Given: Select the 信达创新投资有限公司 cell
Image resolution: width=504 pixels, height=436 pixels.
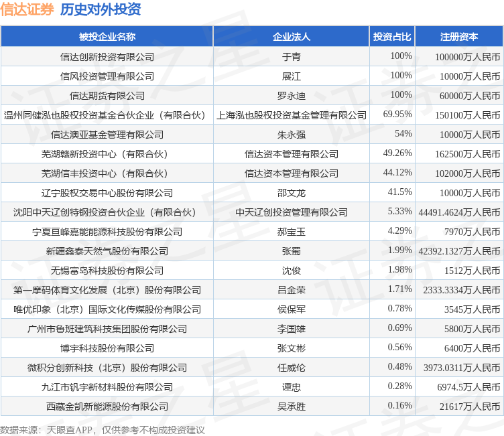Looking at the screenshot, I should (107, 57).
